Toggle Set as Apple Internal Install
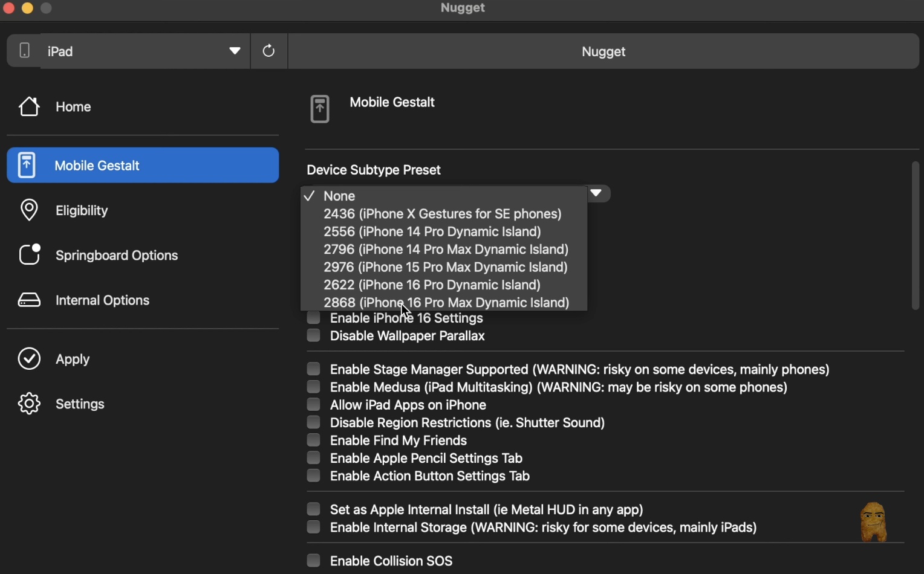The image size is (924, 574). 313,509
